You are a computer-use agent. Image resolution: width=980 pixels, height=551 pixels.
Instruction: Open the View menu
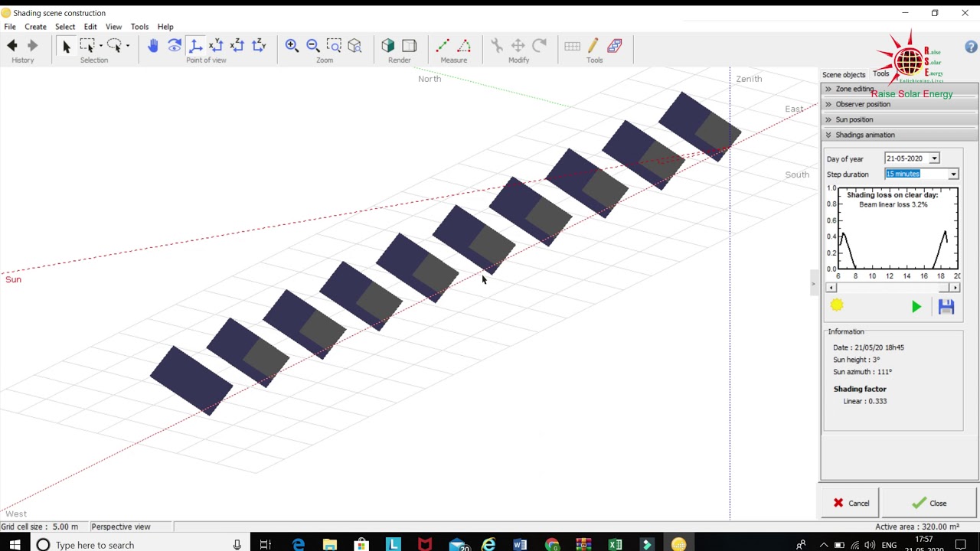(113, 27)
